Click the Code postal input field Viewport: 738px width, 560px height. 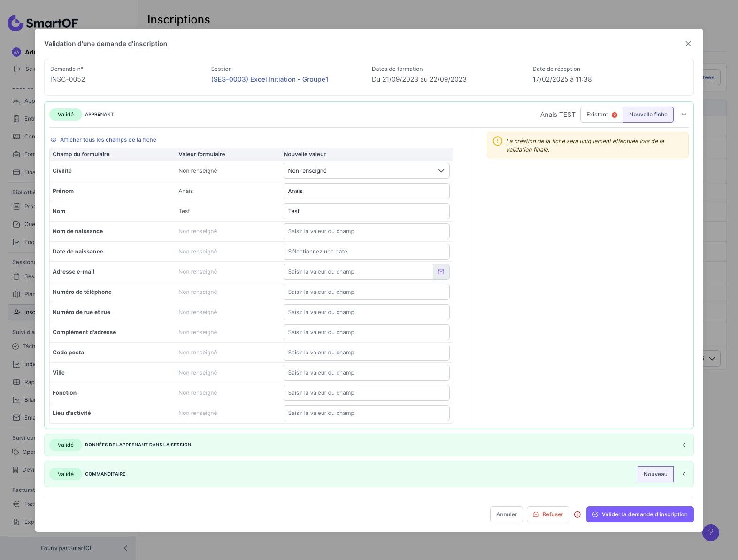coord(366,353)
